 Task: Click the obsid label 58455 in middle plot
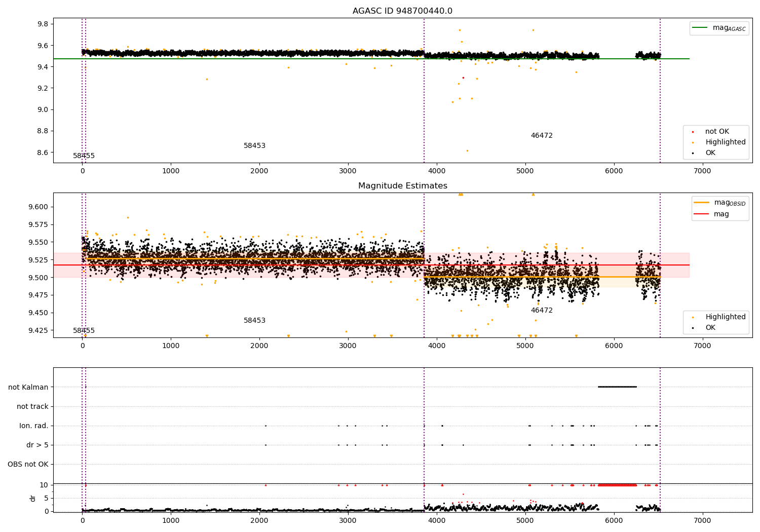point(84,331)
